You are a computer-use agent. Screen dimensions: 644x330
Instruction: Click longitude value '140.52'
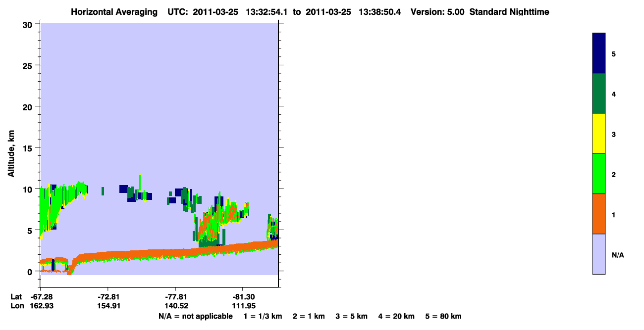(x=176, y=306)
